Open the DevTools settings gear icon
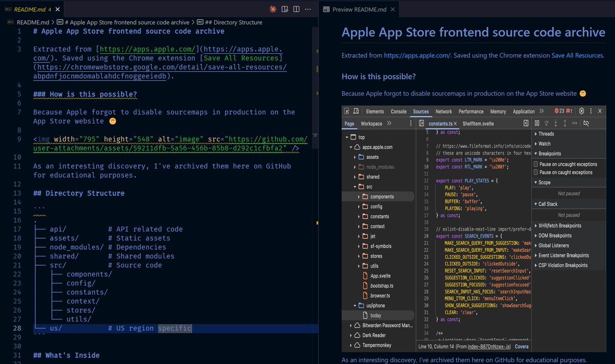Viewport: 615px width, 364px height. [x=582, y=111]
